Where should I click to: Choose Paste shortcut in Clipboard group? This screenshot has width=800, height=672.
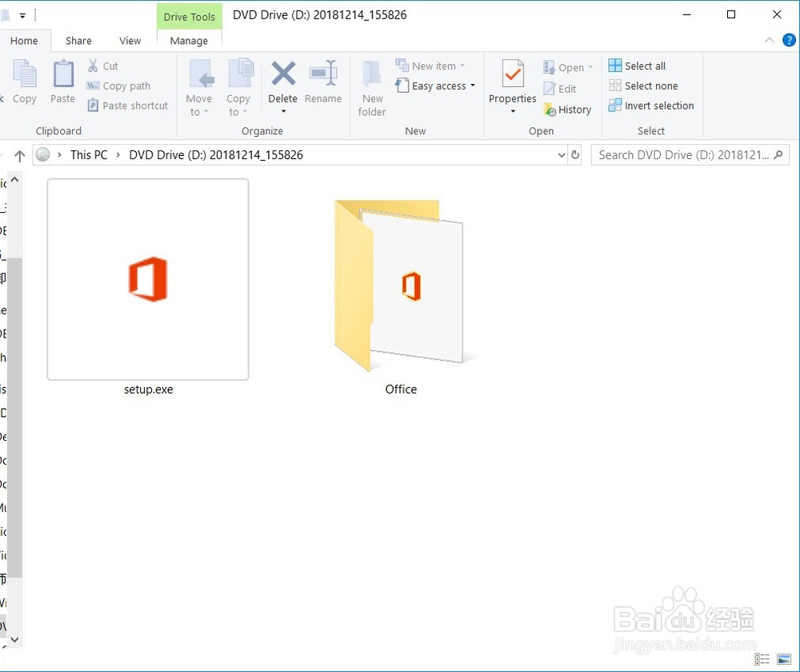click(x=128, y=106)
